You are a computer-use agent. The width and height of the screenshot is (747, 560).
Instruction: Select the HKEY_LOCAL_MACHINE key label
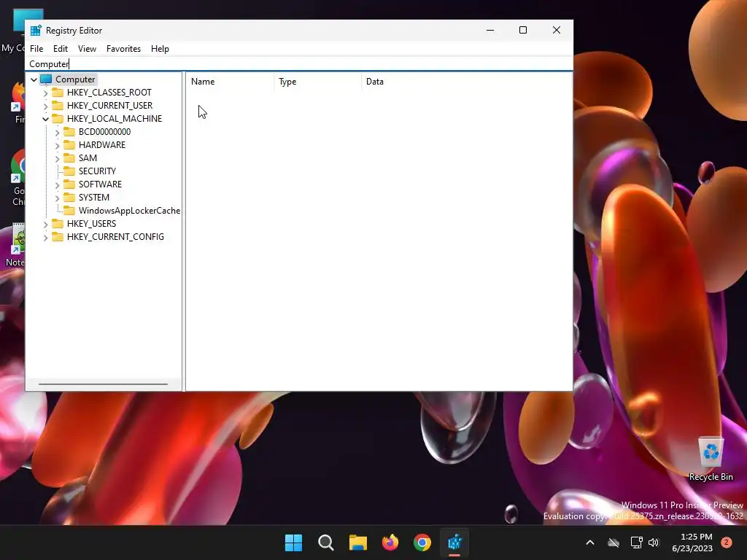[115, 119]
